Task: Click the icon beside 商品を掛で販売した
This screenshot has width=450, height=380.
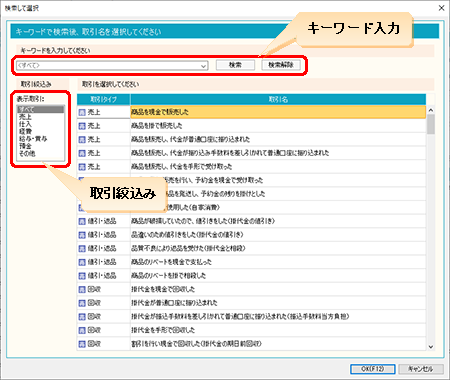Action: coord(82,126)
